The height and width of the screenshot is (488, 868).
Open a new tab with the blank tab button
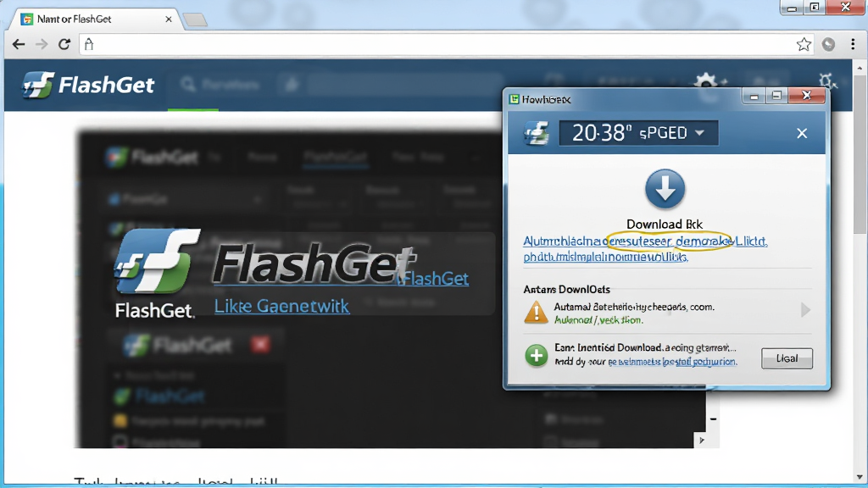[x=195, y=20]
